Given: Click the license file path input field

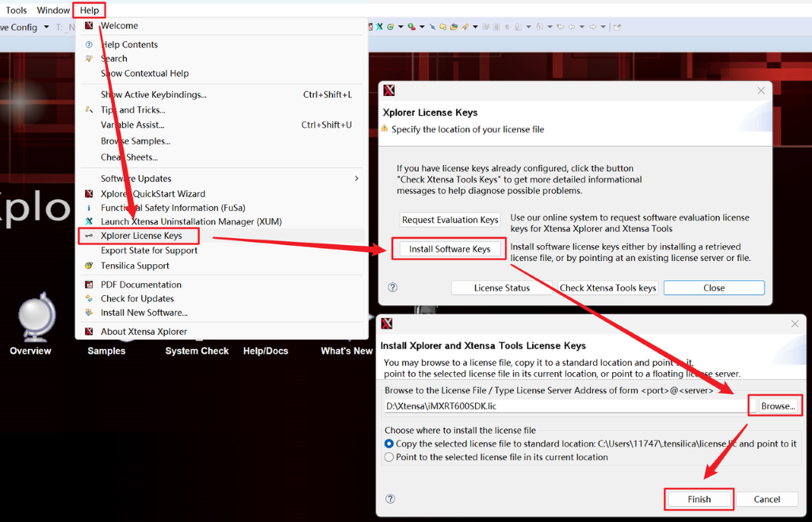Looking at the screenshot, I should pos(563,406).
